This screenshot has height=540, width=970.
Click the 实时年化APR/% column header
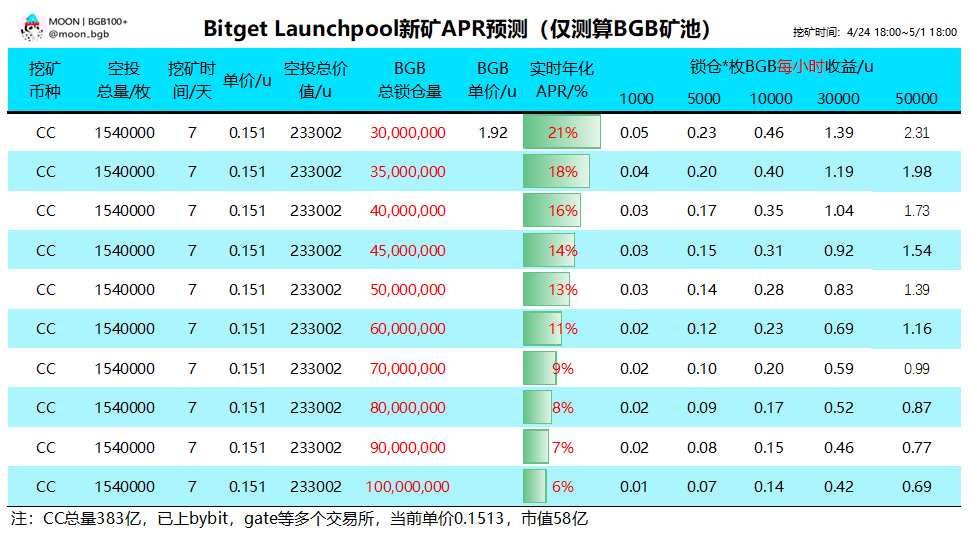pos(562,80)
